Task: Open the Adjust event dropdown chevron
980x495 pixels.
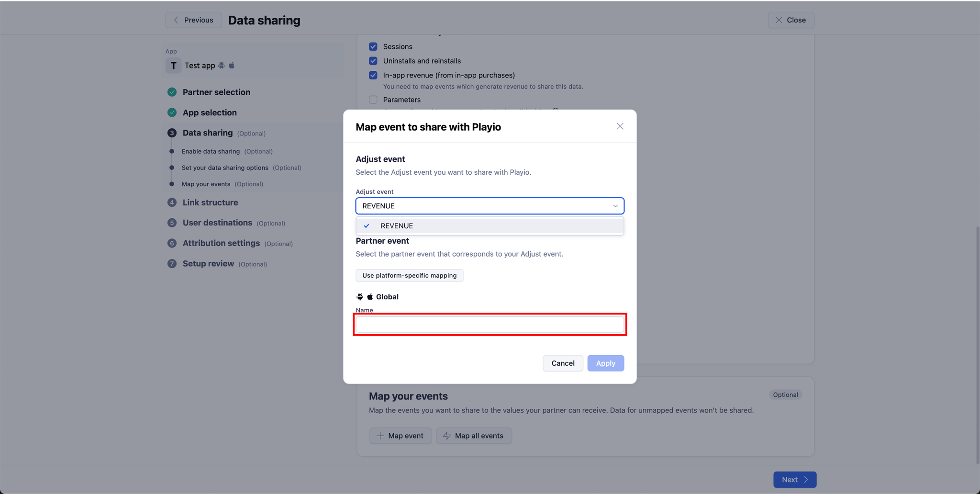Action: [615, 206]
